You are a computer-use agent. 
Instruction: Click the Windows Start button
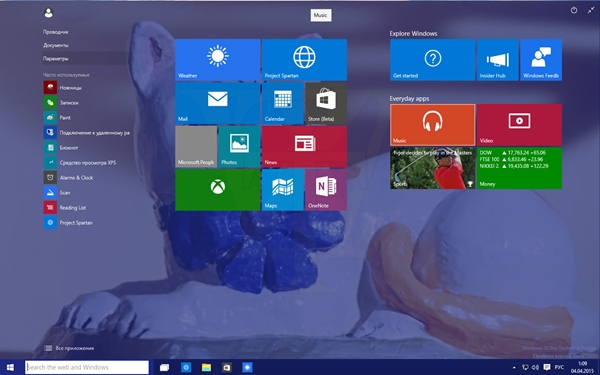(x=10, y=367)
